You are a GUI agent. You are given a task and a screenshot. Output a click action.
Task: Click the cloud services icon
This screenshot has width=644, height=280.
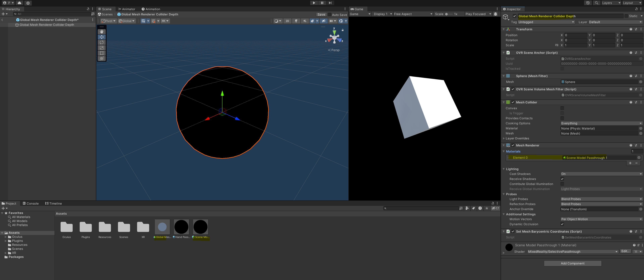(x=19, y=3)
